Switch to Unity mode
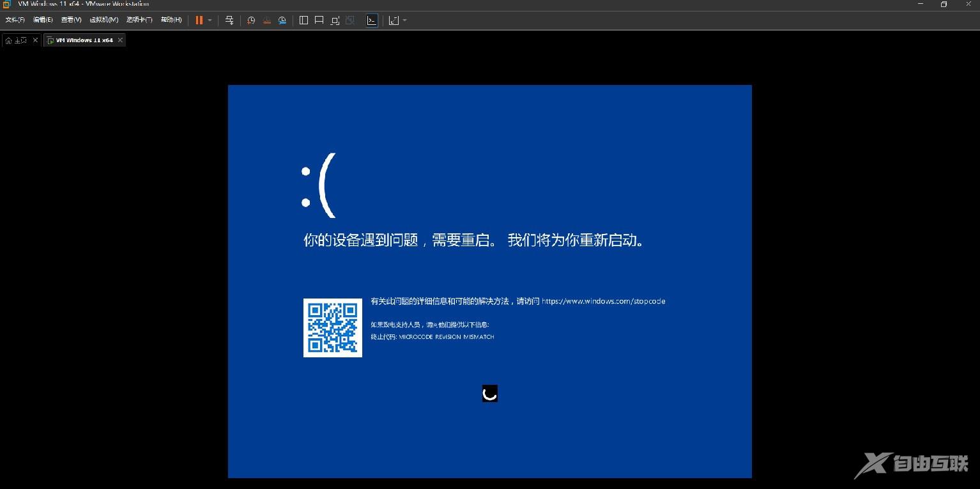Screen dimensions: 980x489 [350, 20]
